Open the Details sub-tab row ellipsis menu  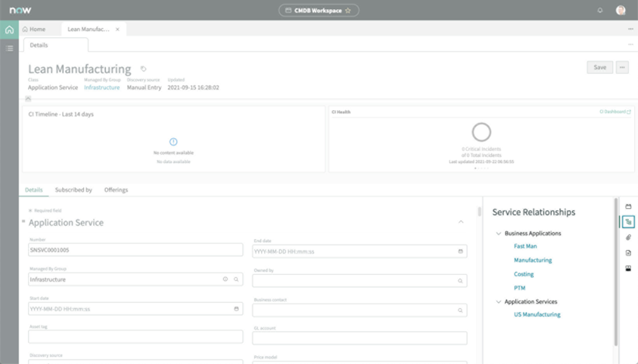(x=630, y=45)
